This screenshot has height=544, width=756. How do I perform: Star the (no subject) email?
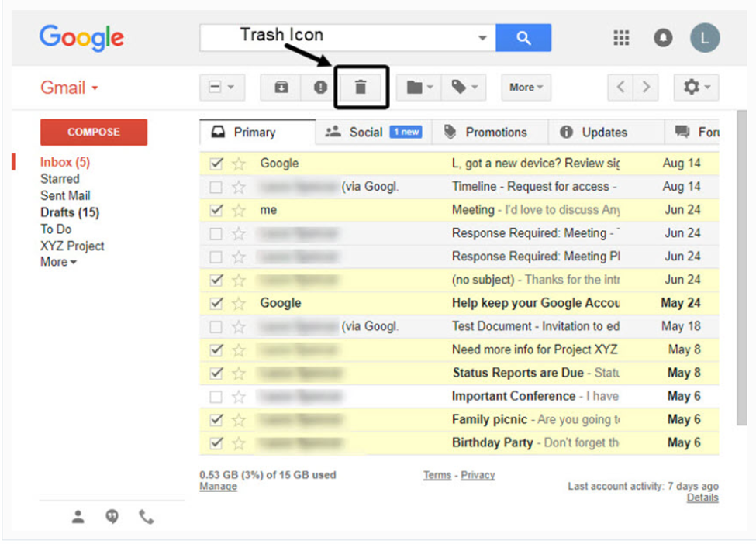(239, 281)
